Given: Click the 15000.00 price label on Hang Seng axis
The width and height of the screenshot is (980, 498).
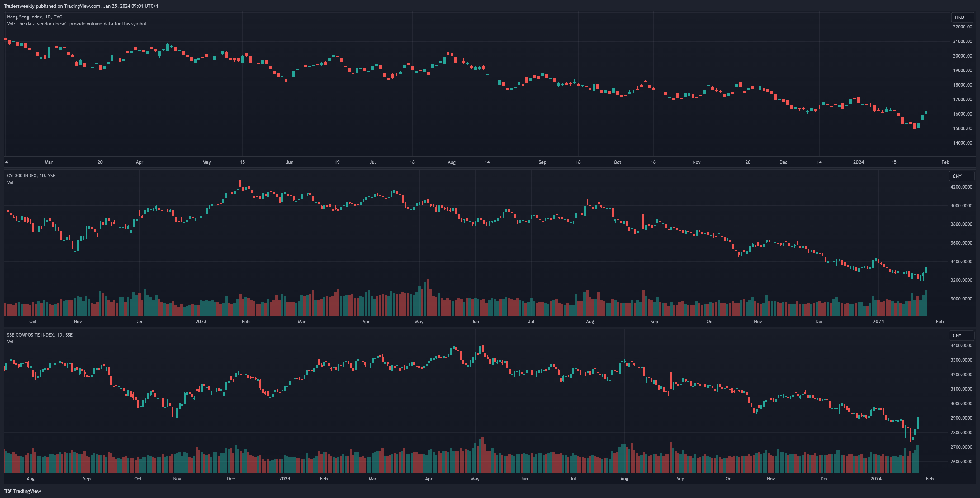Looking at the screenshot, I should click(x=963, y=128).
